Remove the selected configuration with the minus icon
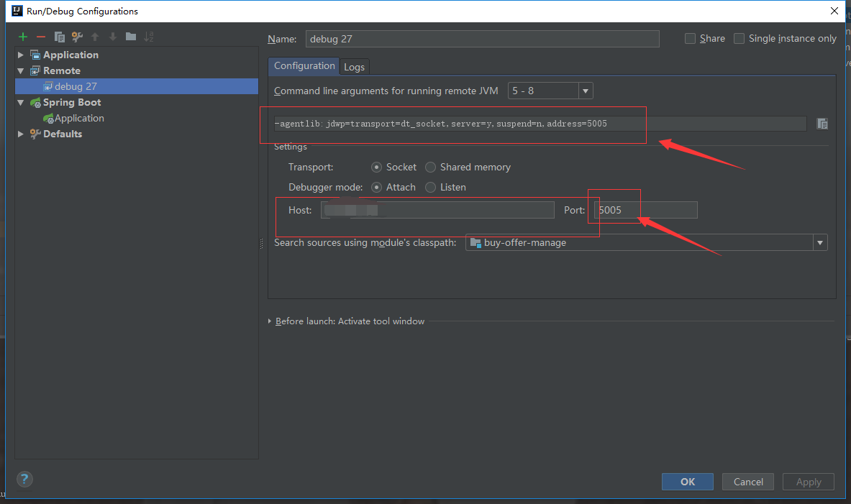Screen dimensions: 851x504 click(x=41, y=37)
